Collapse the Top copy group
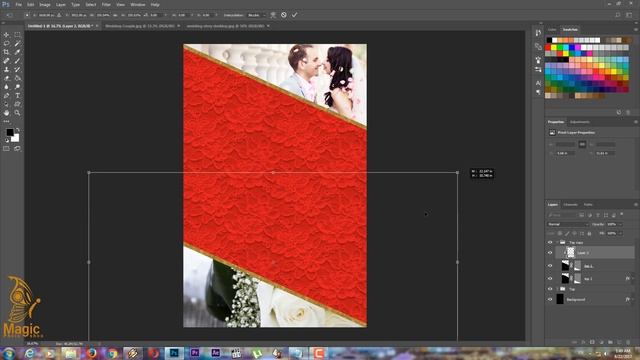This screenshot has width=640, height=360. pyautogui.click(x=557, y=242)
